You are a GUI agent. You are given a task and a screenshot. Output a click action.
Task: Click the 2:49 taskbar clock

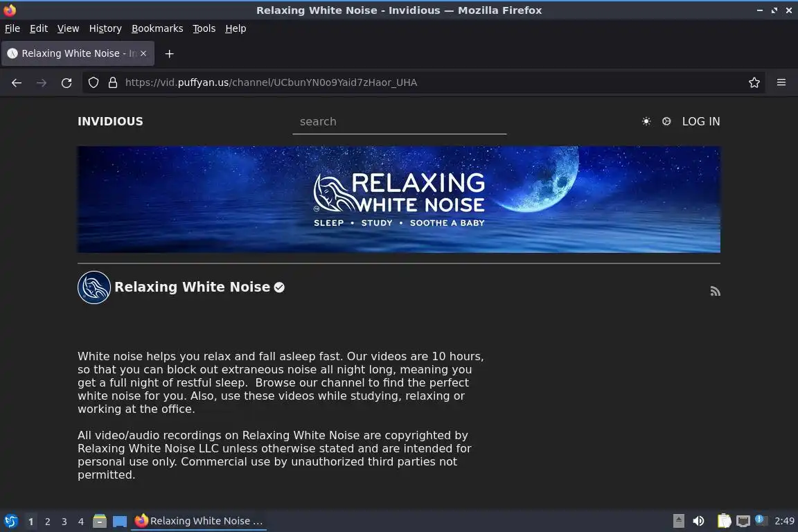tap(784, 521)
